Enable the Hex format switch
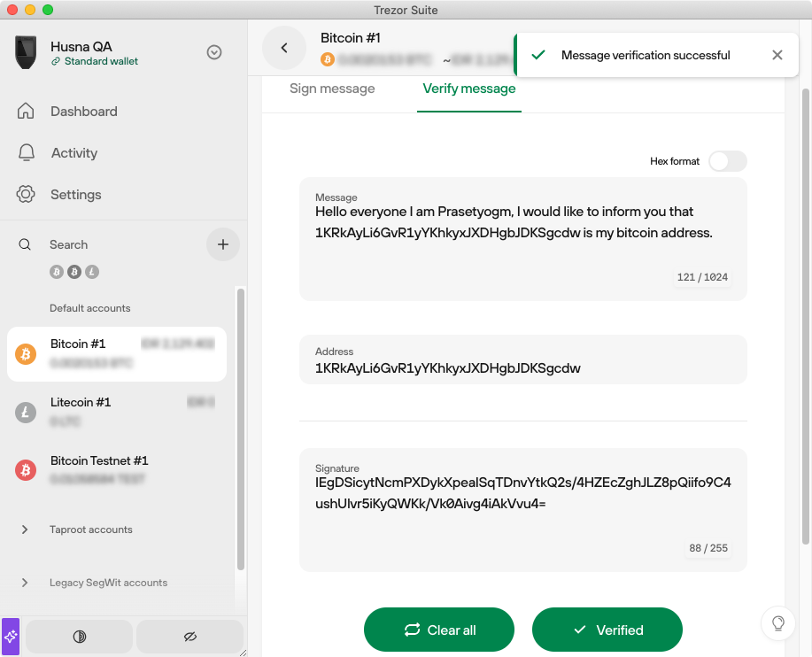This screenshot has width=812, height=657. pos(728,161)
